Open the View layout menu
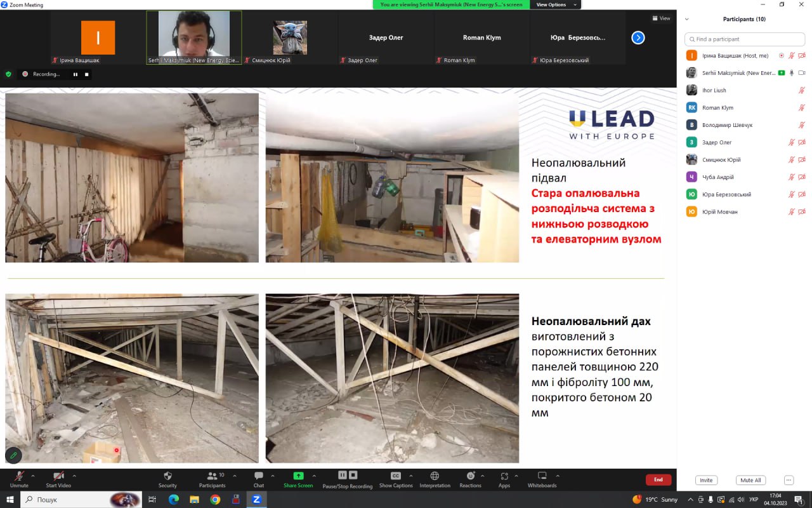This screenshot has height=508, width=812. (661, 18)
